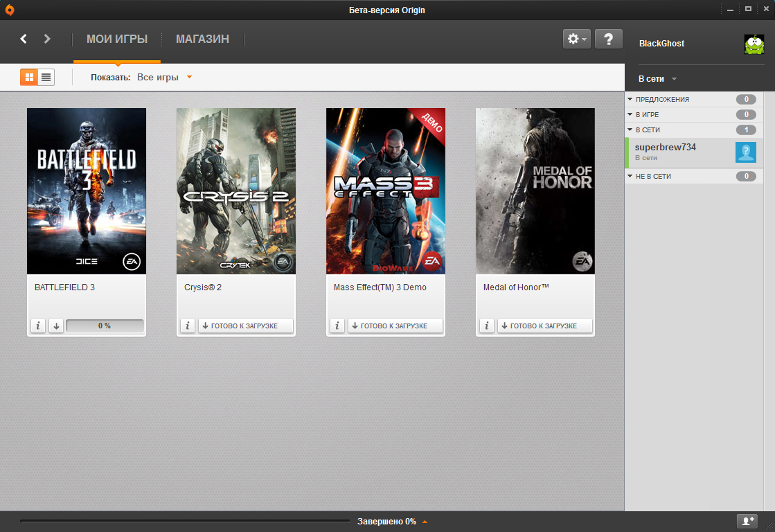The height and width of the screenshot is (532, 775).
Task: Switch to grid view of games
Action: pyautogui.click(x=29, y=77)
